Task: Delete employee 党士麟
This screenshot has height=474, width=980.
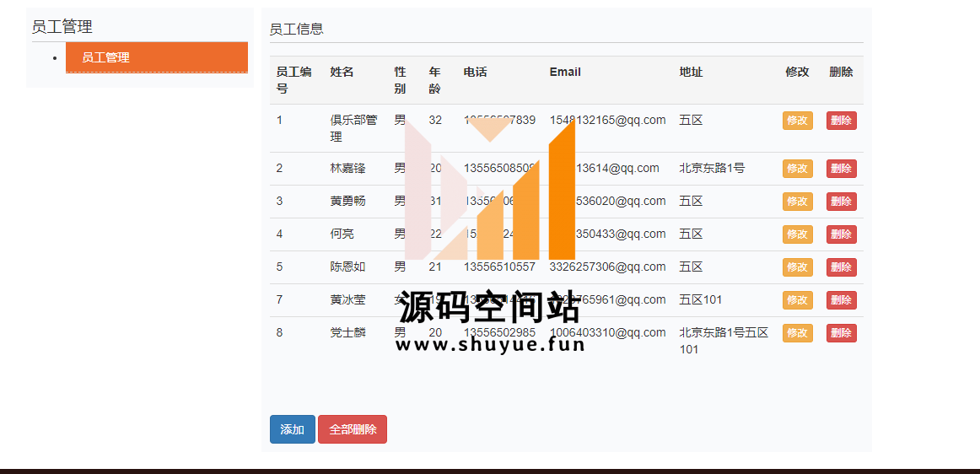Action: [x=841, y=333]
